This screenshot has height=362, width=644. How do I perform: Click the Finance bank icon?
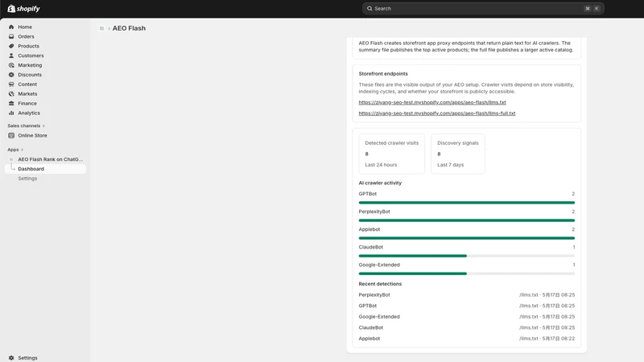coord(11,104)
